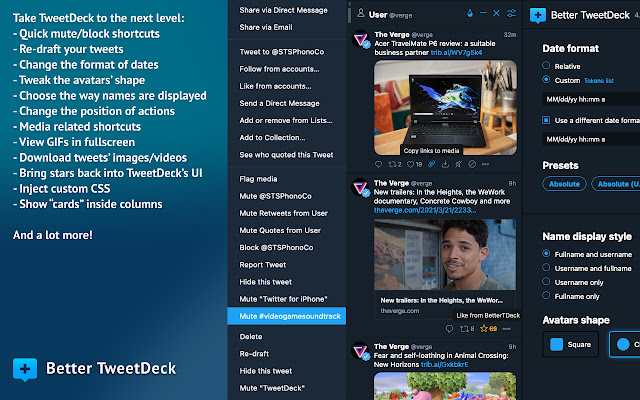Open column filter settings sliders icon
The width and height of the screenshot is (640, 400).
pos(511,13)
